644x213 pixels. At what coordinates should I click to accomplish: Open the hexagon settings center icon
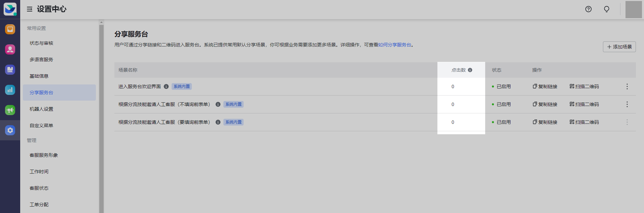pos(10,130)
